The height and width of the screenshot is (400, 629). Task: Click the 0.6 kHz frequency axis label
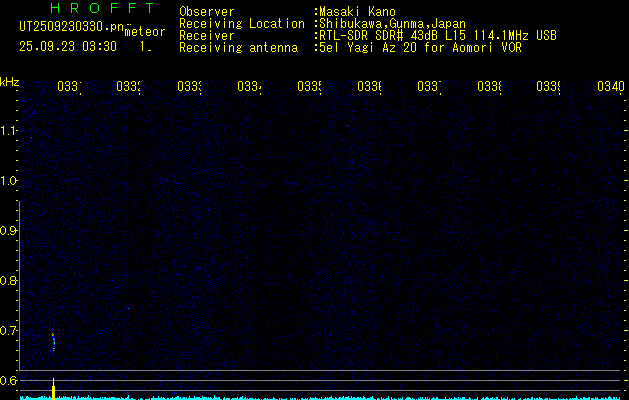pyautogui.click(x=7, y=380)
